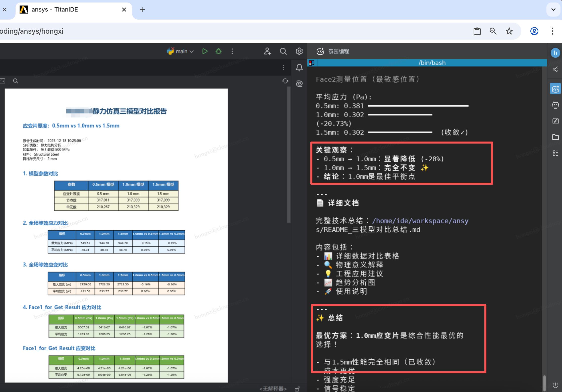Open the add collaborator icon
The image size is (562, 392).
[x=267, y=51]
